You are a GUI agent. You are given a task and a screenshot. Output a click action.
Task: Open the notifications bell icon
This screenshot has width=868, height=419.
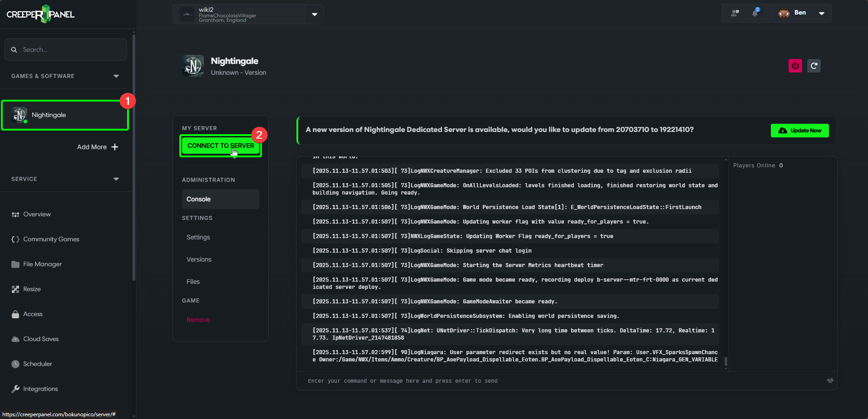point(755,13)
